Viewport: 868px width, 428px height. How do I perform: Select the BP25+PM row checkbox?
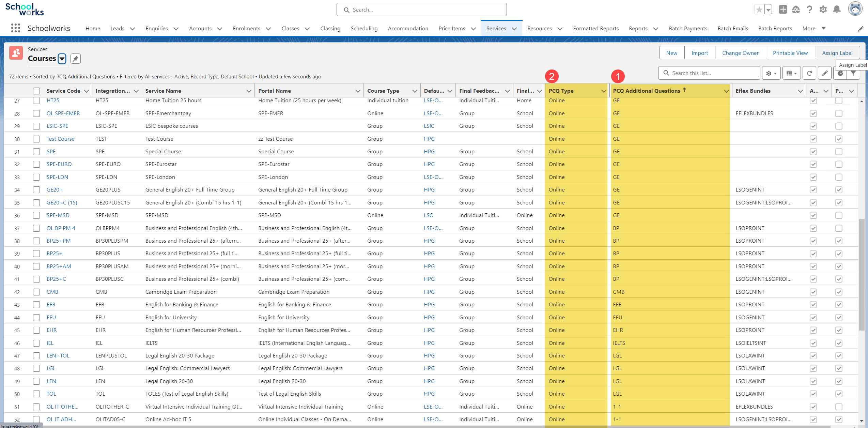[36, 241]
